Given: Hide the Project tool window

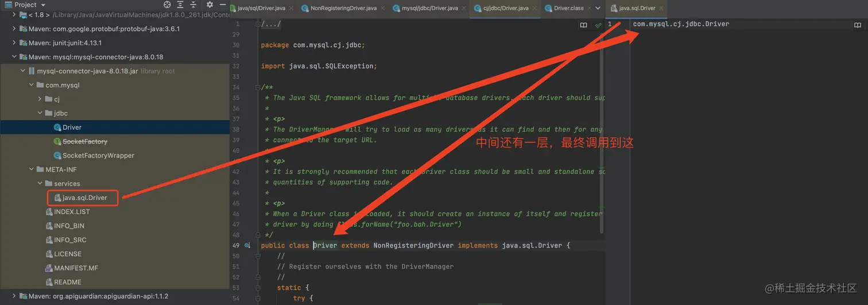Looking at the screenshot, I should click(x=222, y=5).
